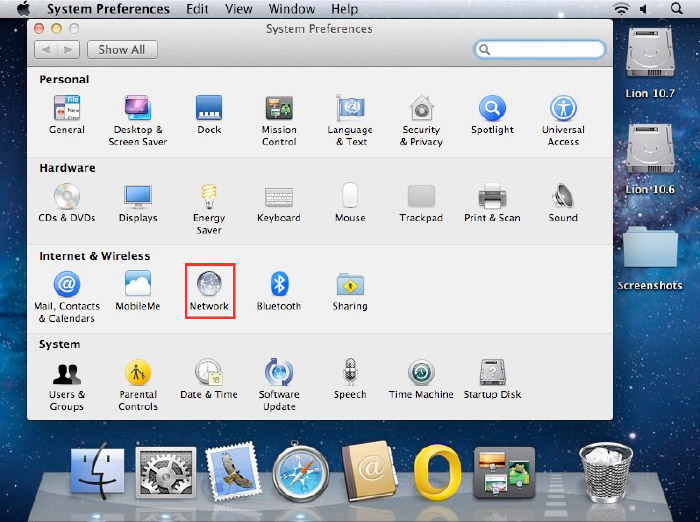This screenshot has height=522, width=700.
Task: Click the Wi-Fi status menu bar icon
Action: [621, 9]
